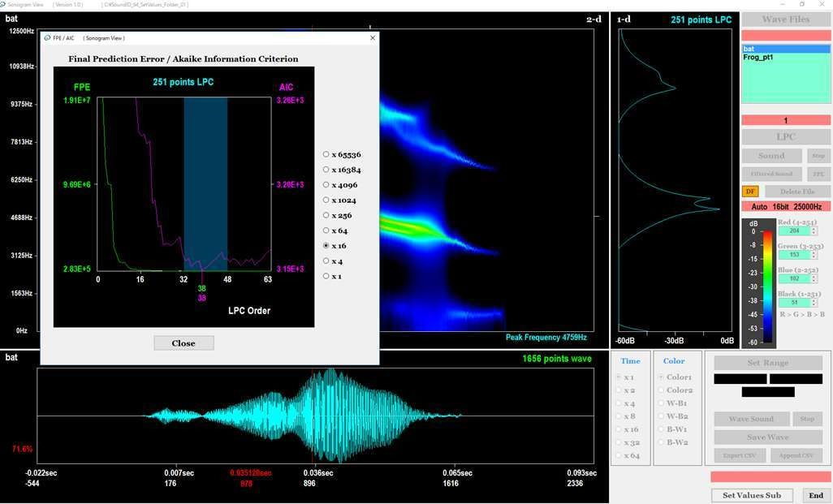Select the x 1024 scale option
Viewport: 833px width, 504px height.
tap(326, 200)
